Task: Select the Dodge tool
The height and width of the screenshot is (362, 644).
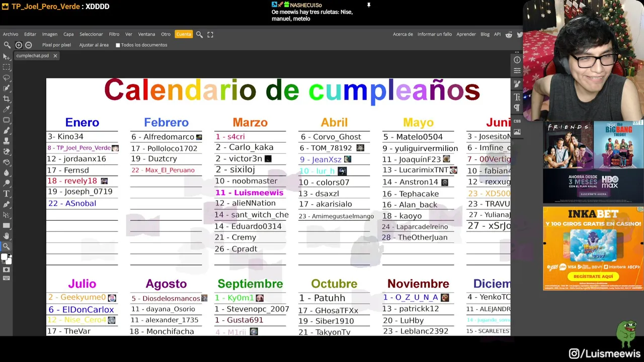Action: pos(7,183)
